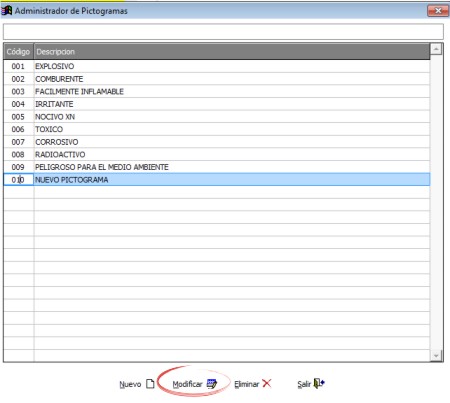
Task: Click the Modificar button label
Action: [x=187, y=384]
